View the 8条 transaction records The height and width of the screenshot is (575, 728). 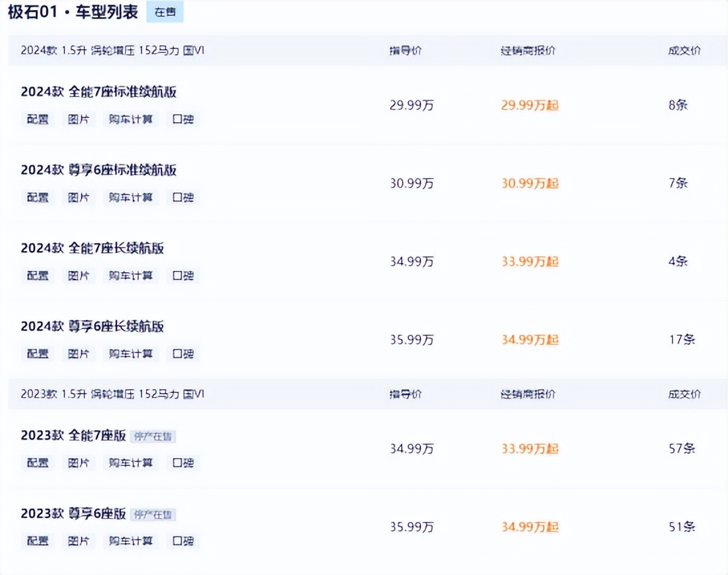(x=678, y=105)
